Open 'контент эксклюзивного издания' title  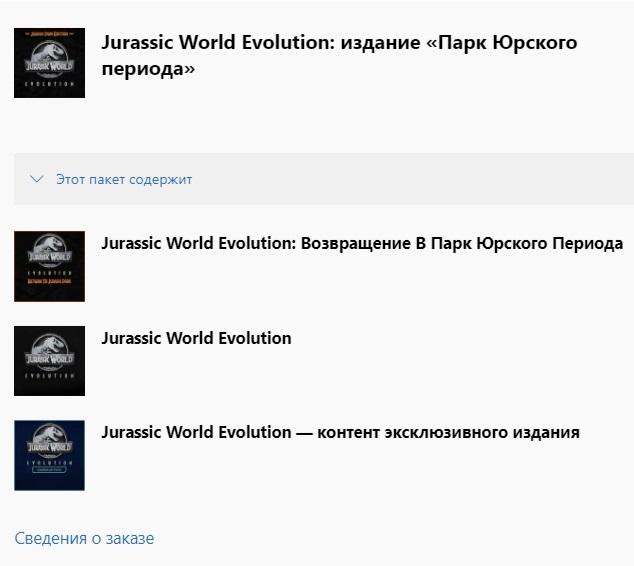(x=340, y=433)
